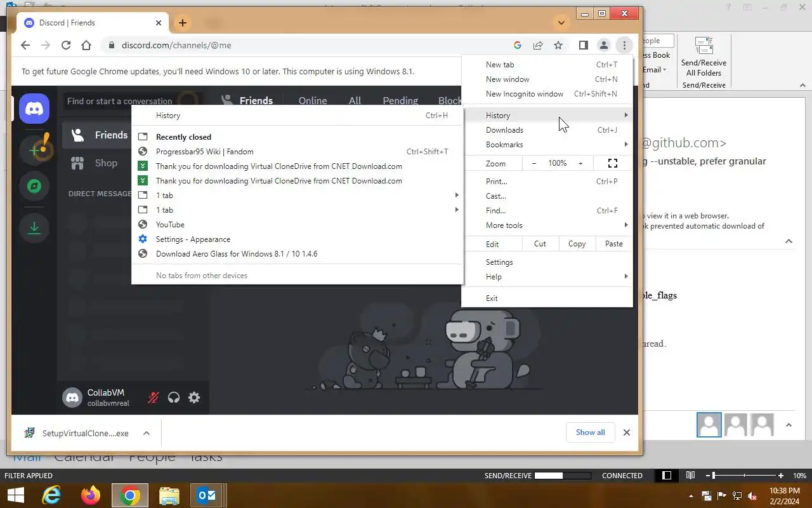This screenshot has height=508, width=812.
Task: Close the downloads bar
Action: coord(626,432)
